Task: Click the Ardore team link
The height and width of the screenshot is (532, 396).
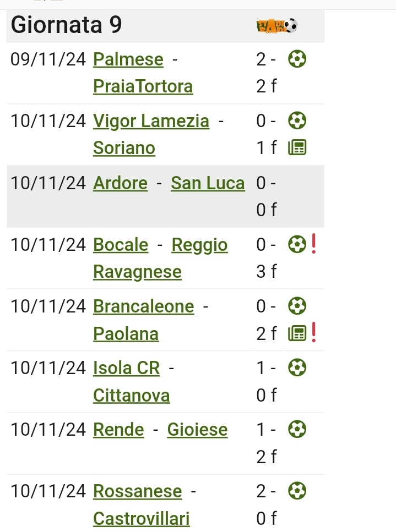Action: (x=121, y=183)
